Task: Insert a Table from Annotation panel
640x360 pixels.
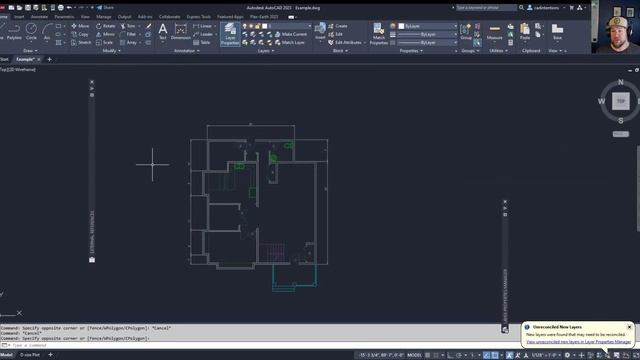Action: pyautogui.click(x=202, y=42)
